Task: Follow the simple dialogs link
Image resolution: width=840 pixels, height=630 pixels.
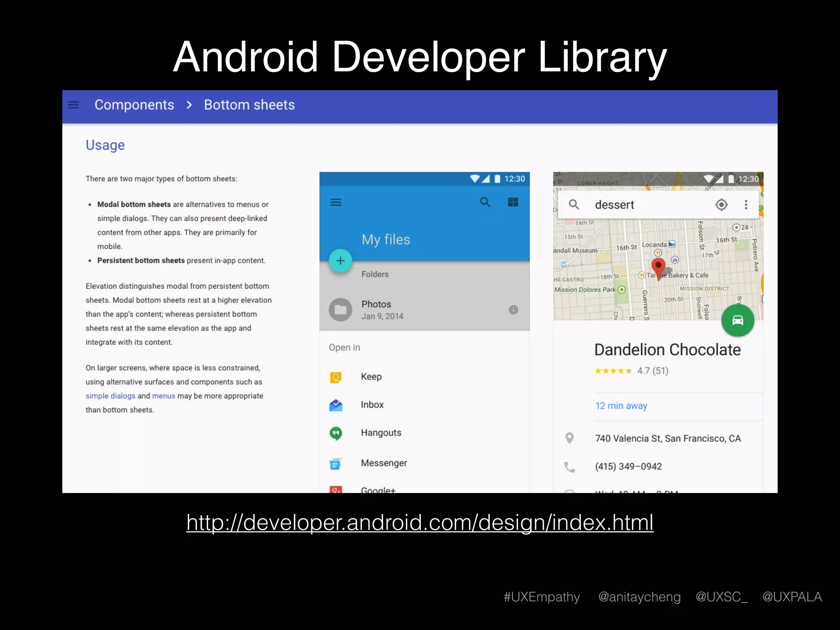Action: 110,396
